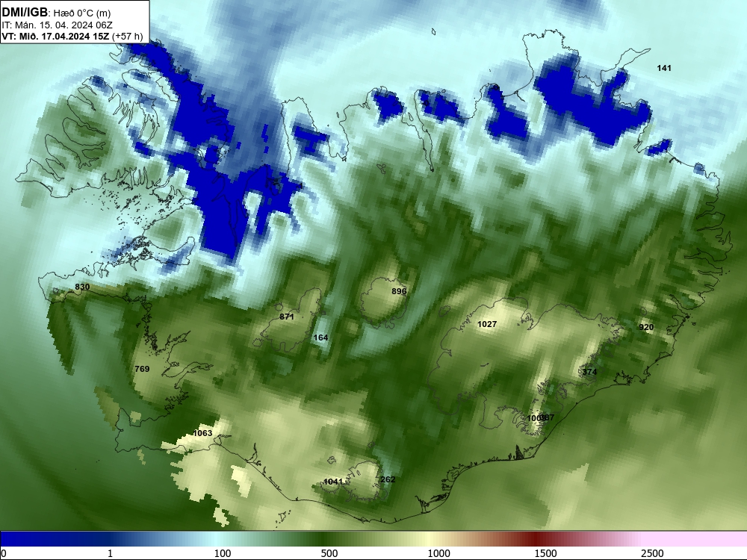Click the 1 tick label on the color scale
This screenshot has height=560, width=747.
point(110,553)
